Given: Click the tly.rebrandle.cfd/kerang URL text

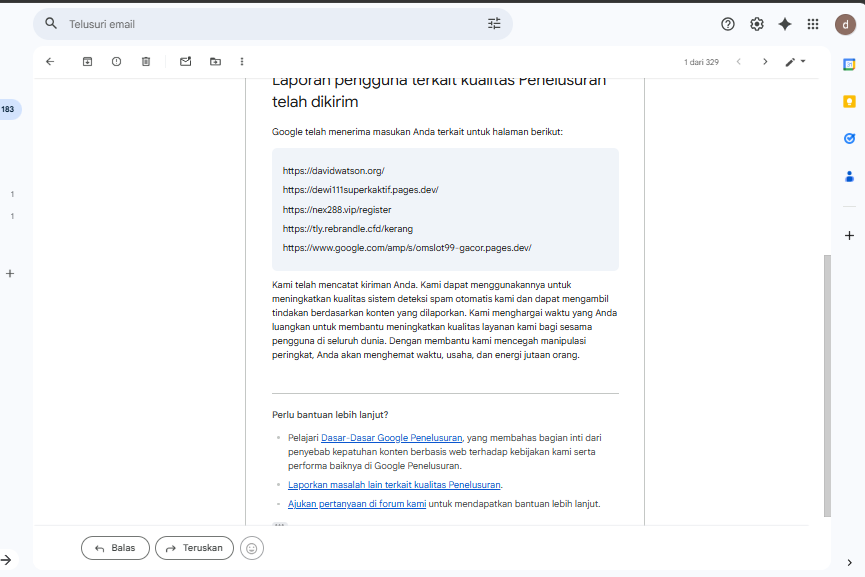Looking at the screenshot, I should coord(348,228).
